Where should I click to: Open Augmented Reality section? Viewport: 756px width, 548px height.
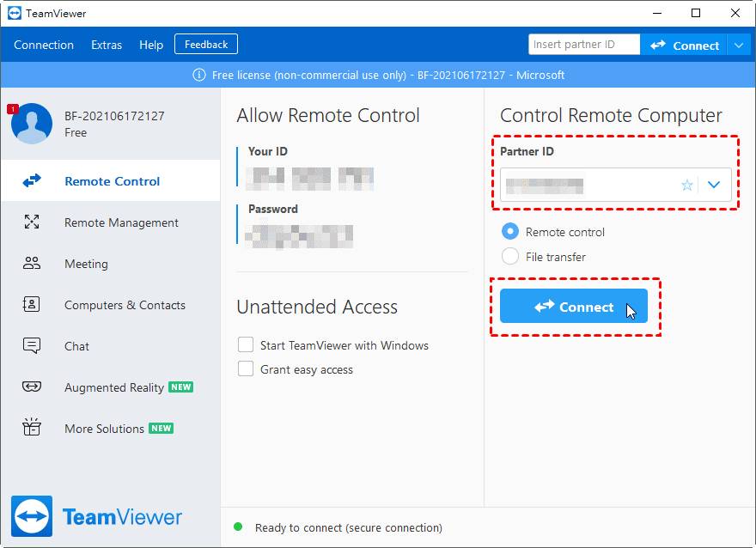(x=111, y=387)
